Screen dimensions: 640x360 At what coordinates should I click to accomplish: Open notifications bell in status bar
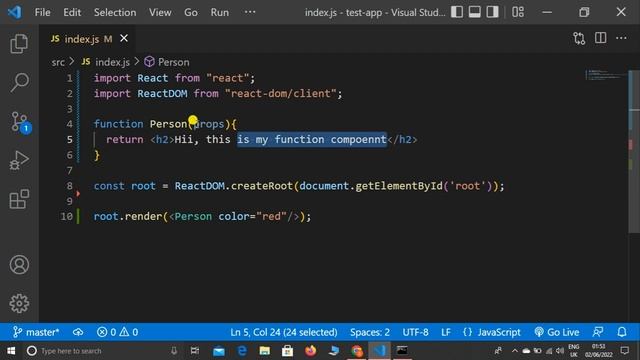622,332
